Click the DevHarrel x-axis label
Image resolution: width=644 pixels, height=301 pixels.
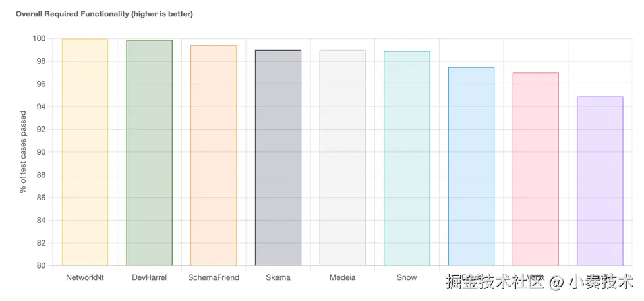click(x=149, y=278)
